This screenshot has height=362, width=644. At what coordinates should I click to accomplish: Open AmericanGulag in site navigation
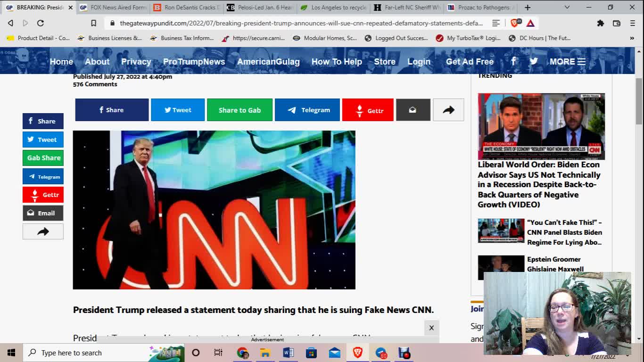(x=268, y=61)
